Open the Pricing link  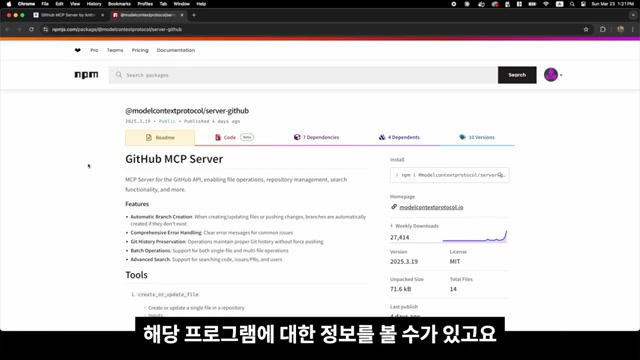(x=140, y=50)
